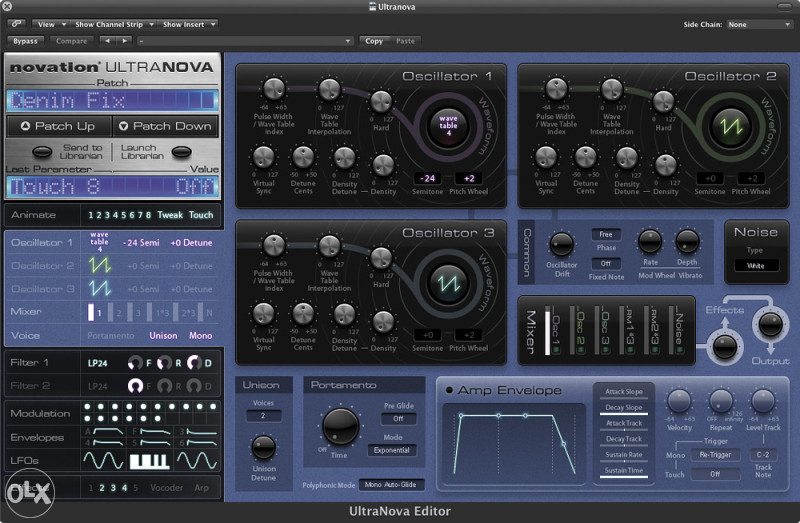Click the Oscillator 2 sawtooth waveform selector
800x523 pixels.
tap(730, 126)
